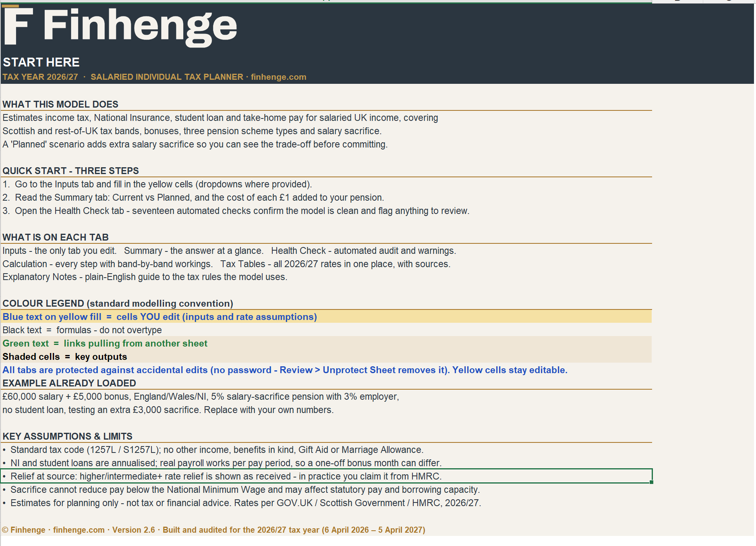The image size is (756, 546).
Task: Click the line starting 'Calculation - every step'
Action: (226, 264)
